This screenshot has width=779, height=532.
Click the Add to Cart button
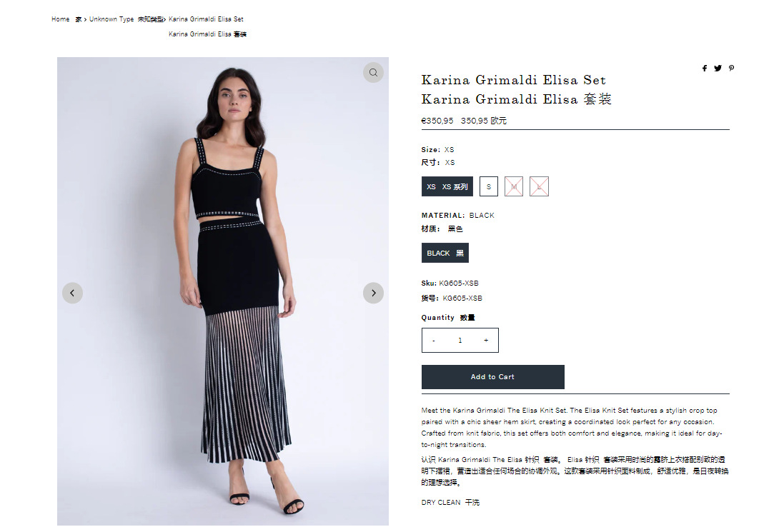[493, 377]
